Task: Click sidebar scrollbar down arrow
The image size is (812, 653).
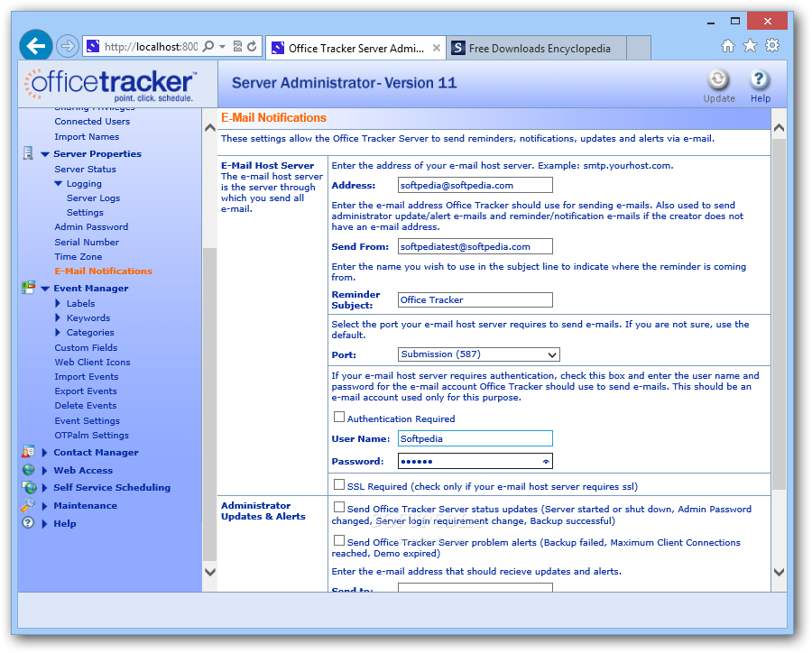Action: [x=209, y=572]
